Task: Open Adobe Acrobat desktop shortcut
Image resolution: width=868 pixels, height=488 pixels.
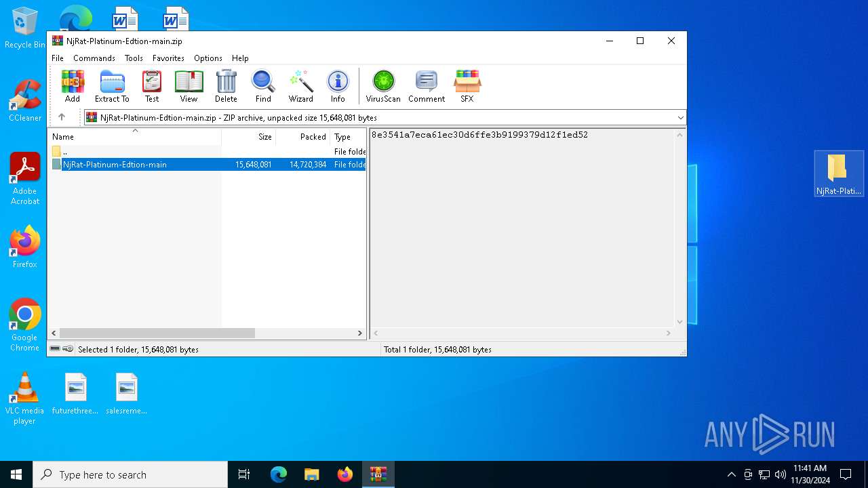Action: click(25, 179)
